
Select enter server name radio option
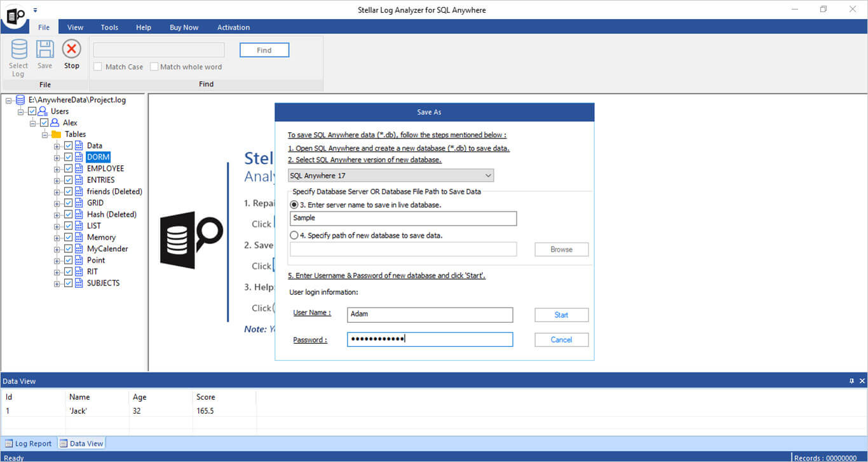click(294, 205)
